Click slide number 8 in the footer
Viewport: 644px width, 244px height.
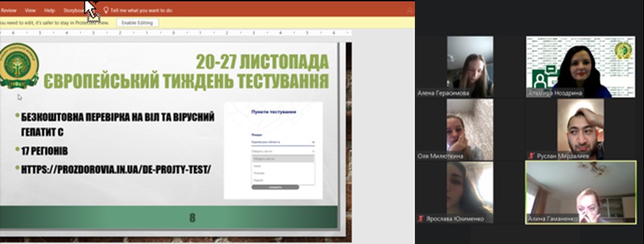[192, 218]
